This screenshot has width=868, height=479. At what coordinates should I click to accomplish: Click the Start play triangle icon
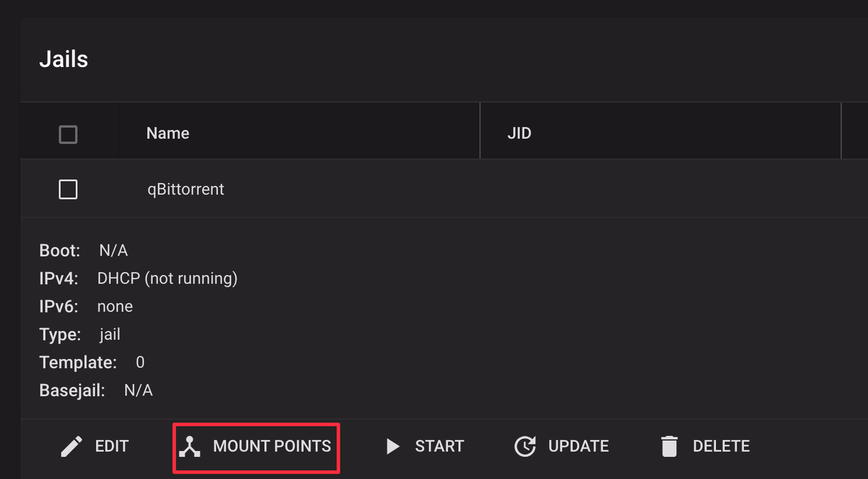(x=393, y=446)
